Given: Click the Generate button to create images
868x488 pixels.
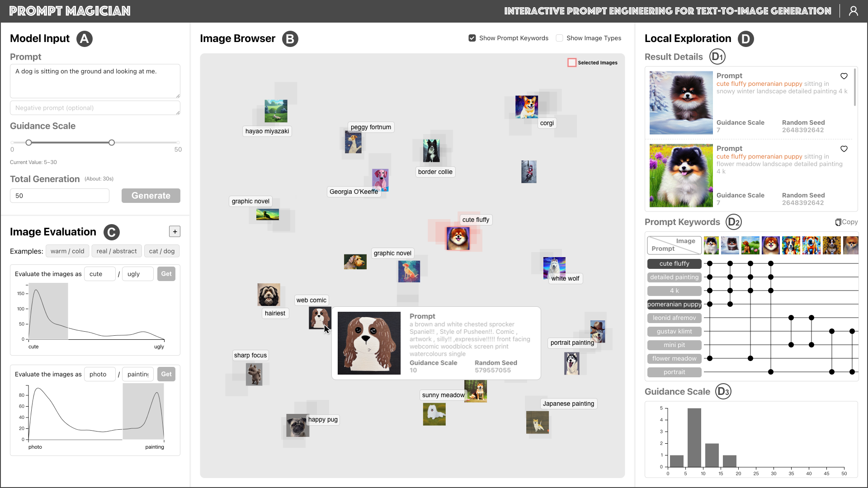Looking at the screenshot, I should coord(151,196).
